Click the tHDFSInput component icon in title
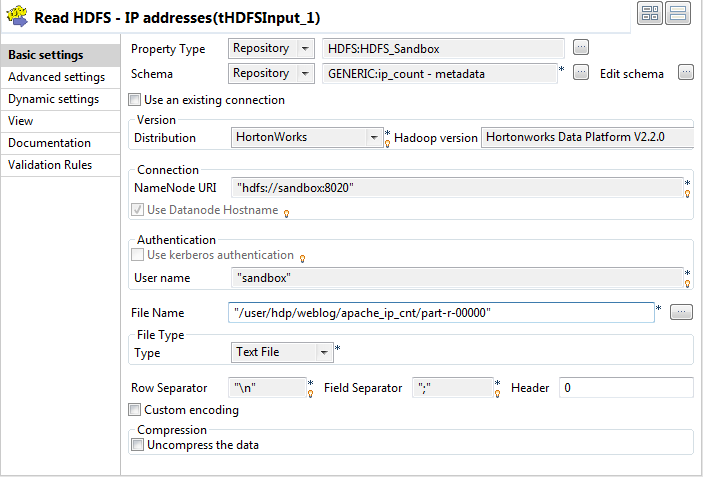The height and width of the screenshot is (477, 703). 16,17
